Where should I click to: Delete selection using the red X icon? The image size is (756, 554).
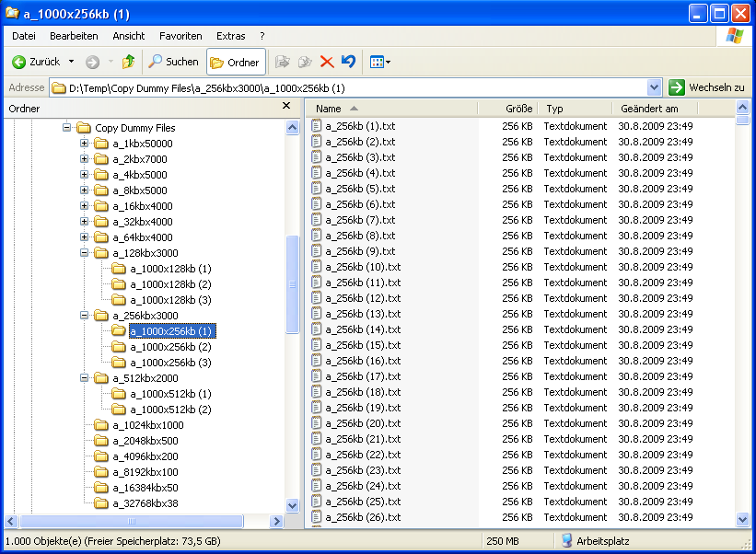pos(328,63)
